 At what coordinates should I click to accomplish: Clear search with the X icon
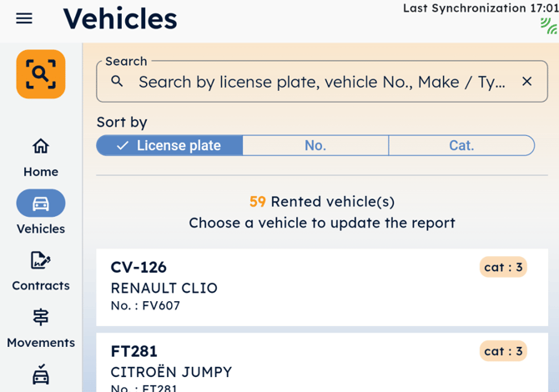click(x=526, y=82)
